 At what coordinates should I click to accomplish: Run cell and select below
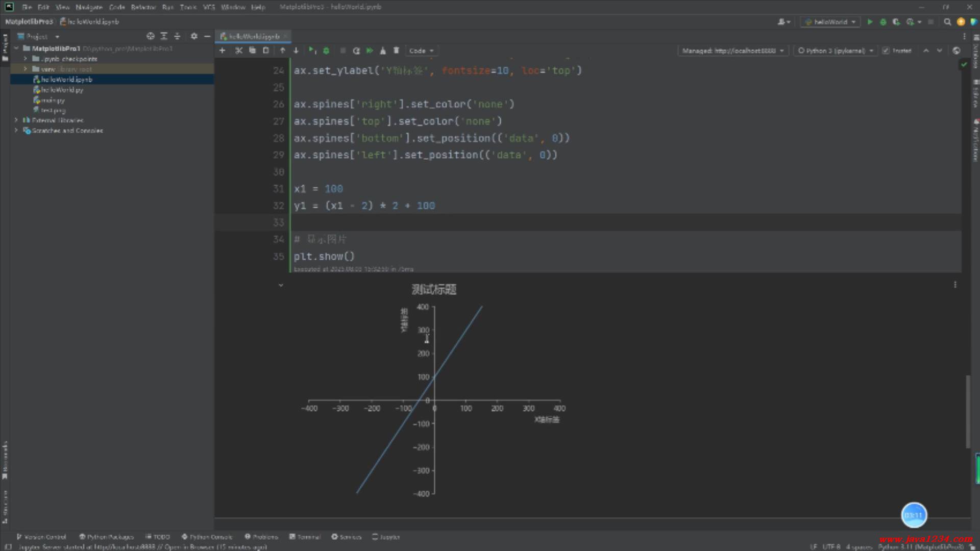[x=312, y=51]
